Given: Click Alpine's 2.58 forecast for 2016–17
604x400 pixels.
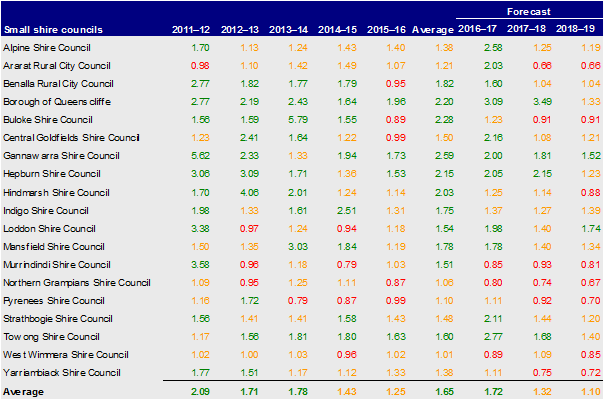Looking at the screenshot, I should pyautogui.click(x=493, y=48).
